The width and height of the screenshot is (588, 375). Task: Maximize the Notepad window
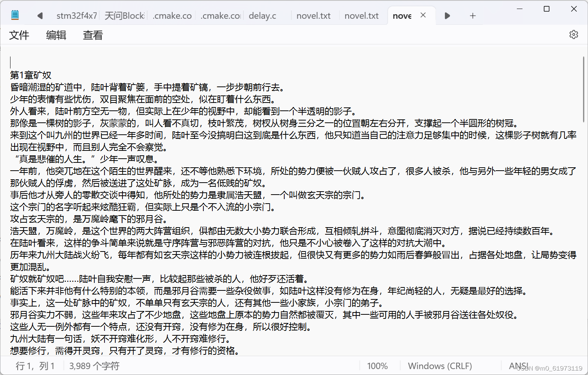(547, 9)
